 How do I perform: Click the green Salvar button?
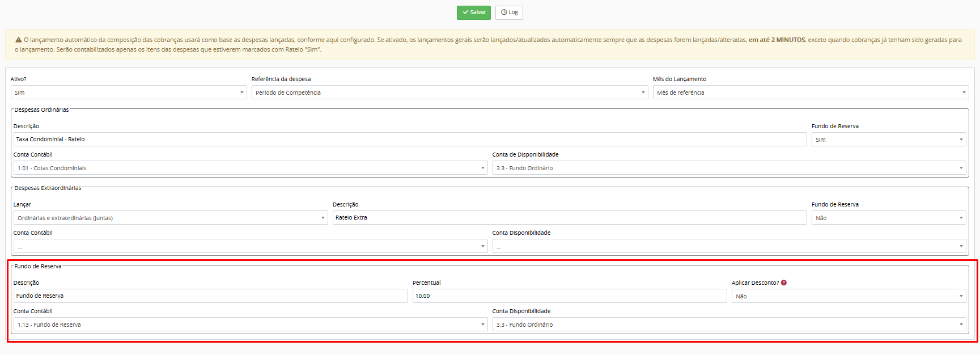pos(473,12)
